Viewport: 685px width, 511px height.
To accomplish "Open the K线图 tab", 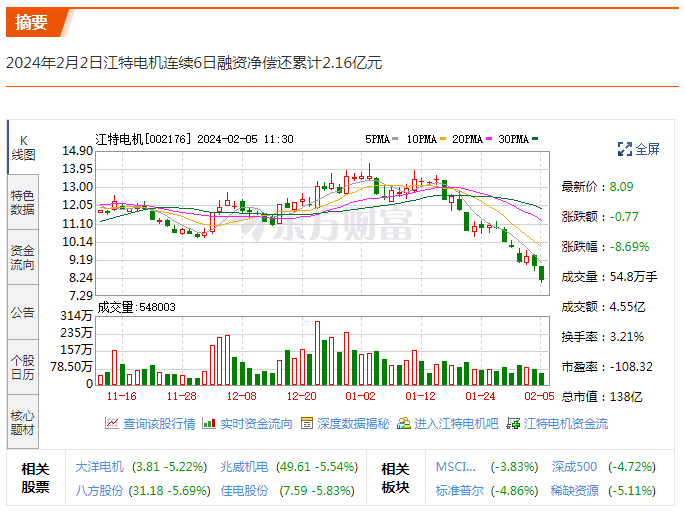I will [23, 147].
